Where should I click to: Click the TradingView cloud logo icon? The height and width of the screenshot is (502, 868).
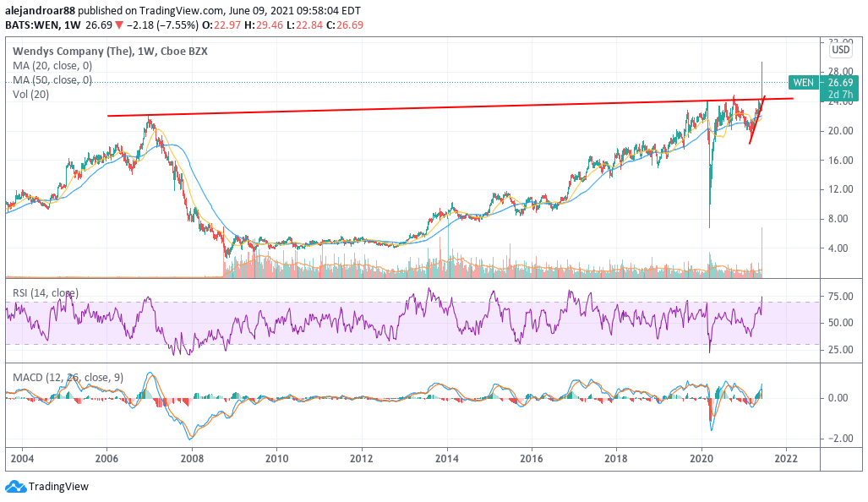15,487
